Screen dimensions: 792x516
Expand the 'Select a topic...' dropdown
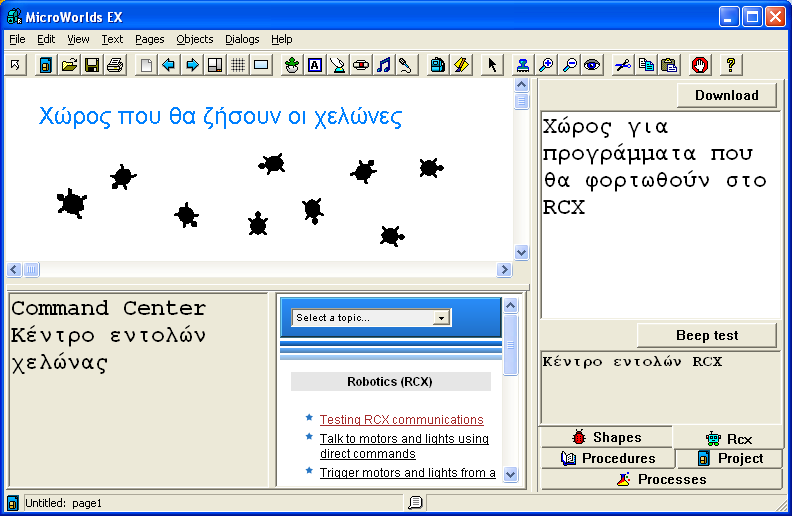pos(441,318)
